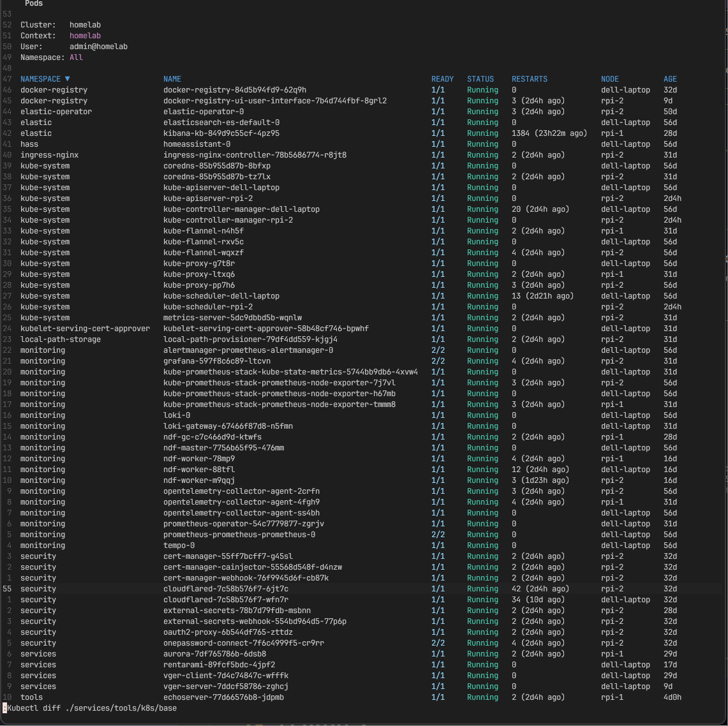Click restarts value 34 (10d ago)

(x=538, y=600)
